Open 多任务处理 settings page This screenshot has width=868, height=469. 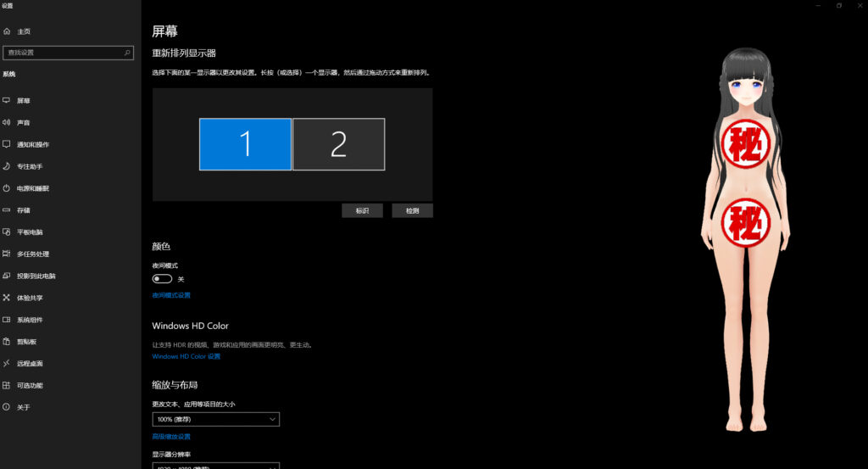click(x=32, y=254)
